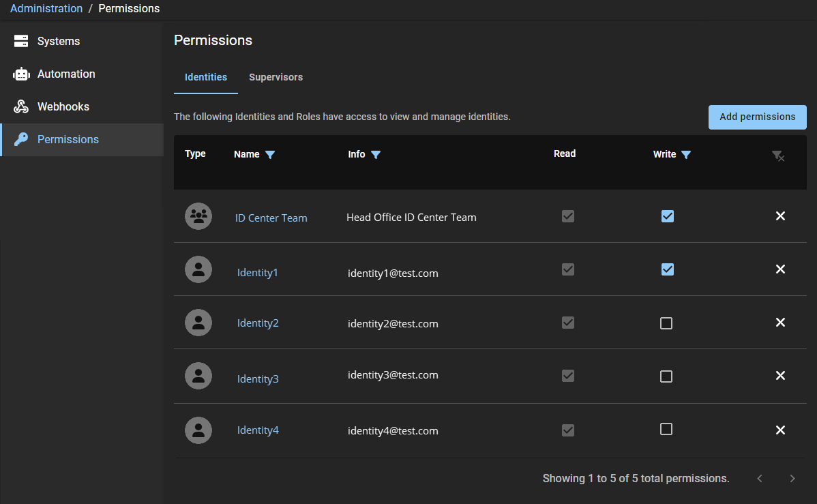This screenshot has height=504, width=817.
Task: Click the identity4@test.com cell
Action: click(x=393, y=430)
